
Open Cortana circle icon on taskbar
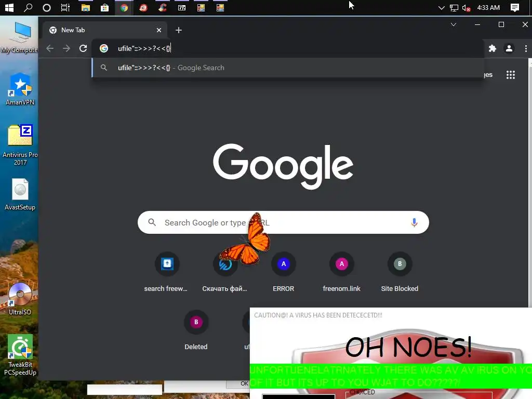46,7
